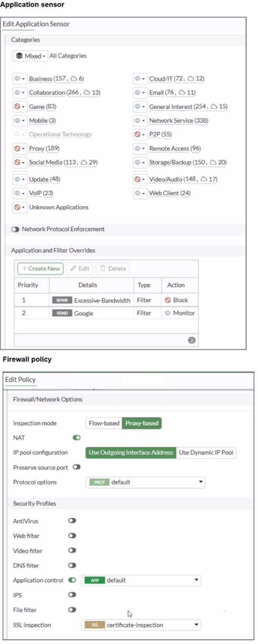Expand the Protocol options default dropdown
258x644 pixels.
[145, 482]
